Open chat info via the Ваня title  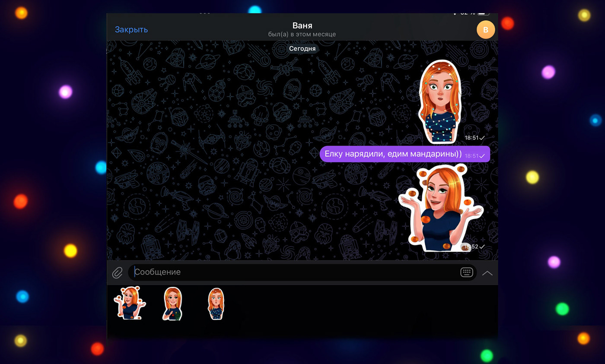tap(302, 25)
